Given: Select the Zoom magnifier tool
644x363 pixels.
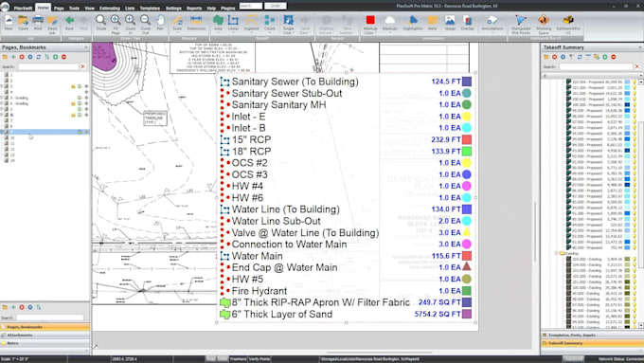Looking at the screenshot, I should click(100, 23).
